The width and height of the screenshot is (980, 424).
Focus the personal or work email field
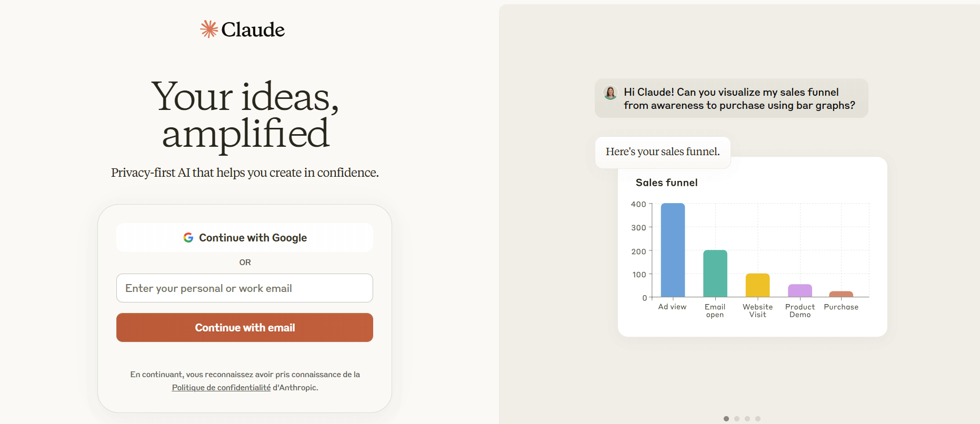[245, 288]
